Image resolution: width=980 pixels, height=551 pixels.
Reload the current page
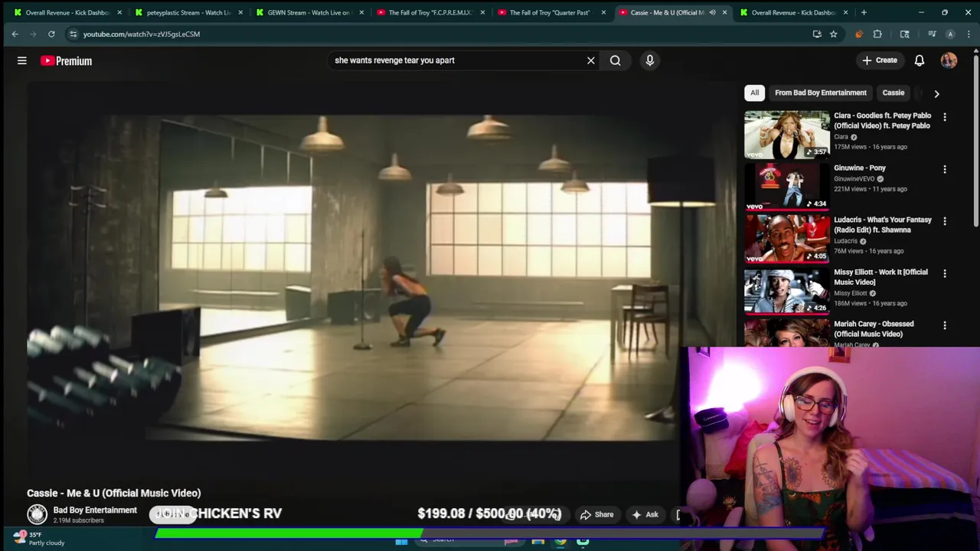[51, 34]
